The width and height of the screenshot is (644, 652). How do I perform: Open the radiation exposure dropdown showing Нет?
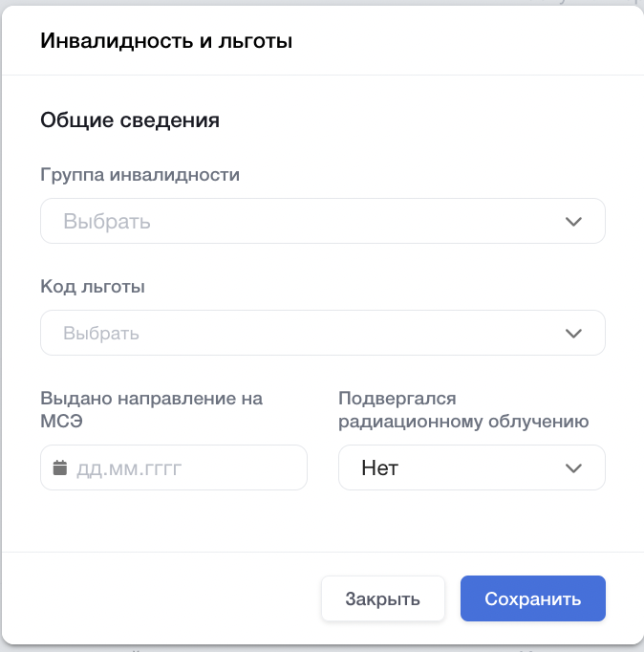[x=471, y=468]
